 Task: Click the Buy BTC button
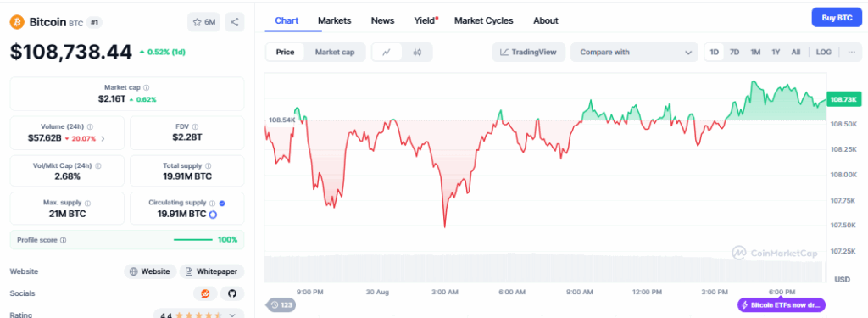pos(837,18)
